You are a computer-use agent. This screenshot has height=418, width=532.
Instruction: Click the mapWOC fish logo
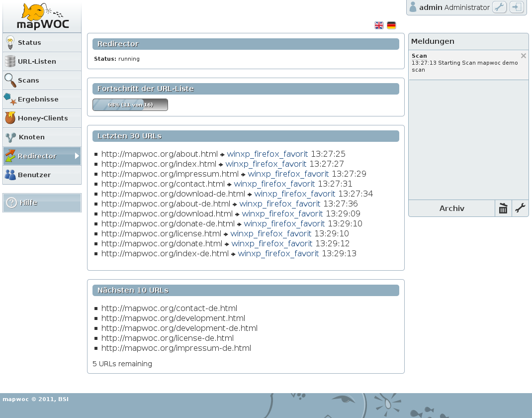[x=42, y=16]
